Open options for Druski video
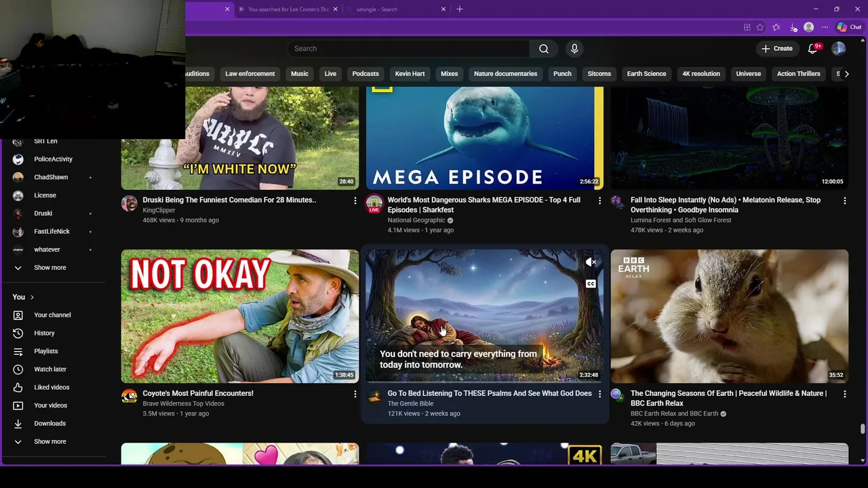Viewport: 868px width, 488px height. click(355, 201)
